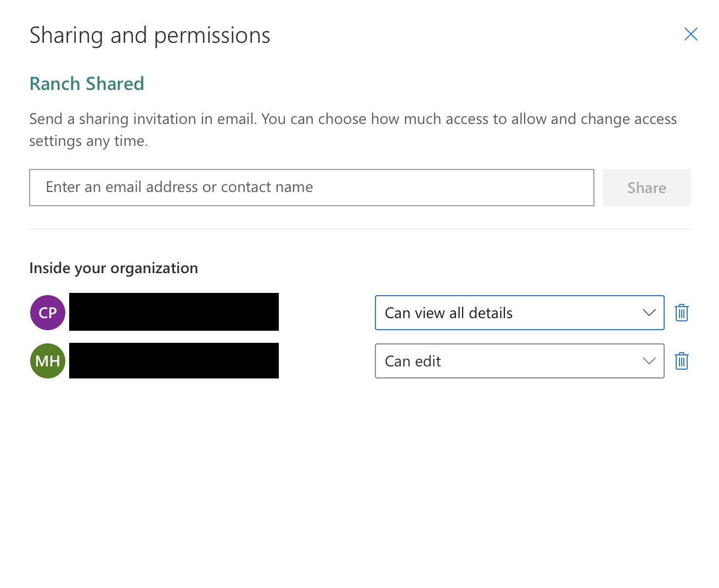Click the 'settings any time.' text line
Image resolution: width=719 pixels, height=588 pixels.
coord(88,141)
